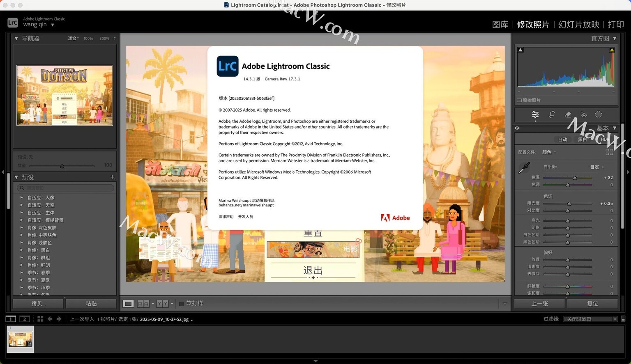
Task: Click the presets search field
Action: (65, 188)
